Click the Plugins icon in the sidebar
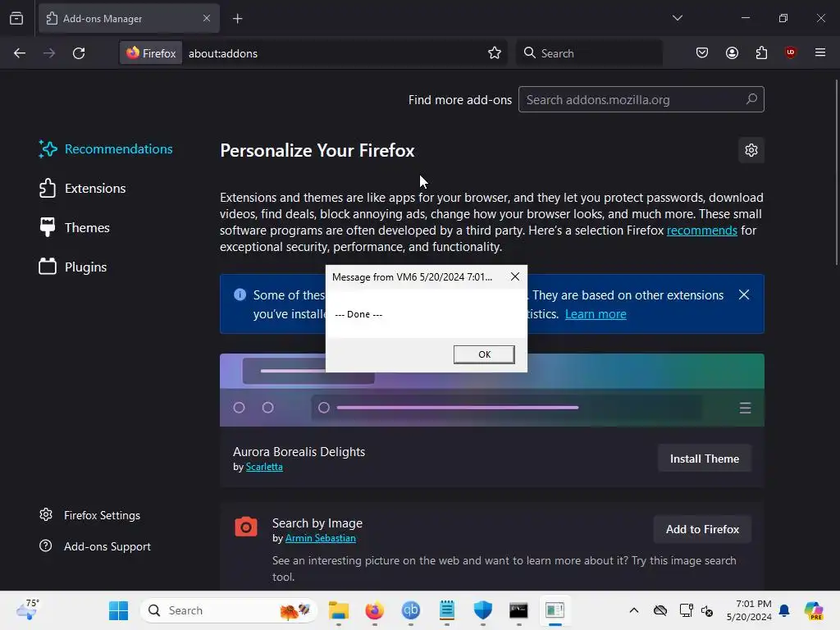The height and width of the screenshot is (630, 840). [48, 267]
